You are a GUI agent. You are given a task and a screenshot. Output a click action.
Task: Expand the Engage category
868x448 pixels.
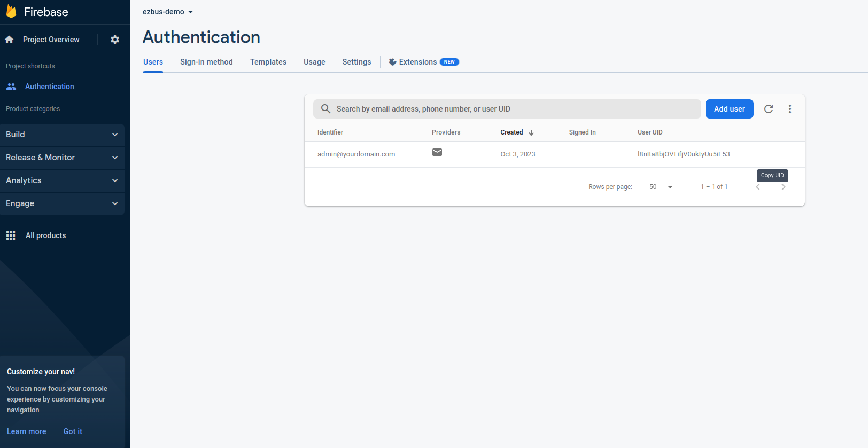(x=62, y=203)
